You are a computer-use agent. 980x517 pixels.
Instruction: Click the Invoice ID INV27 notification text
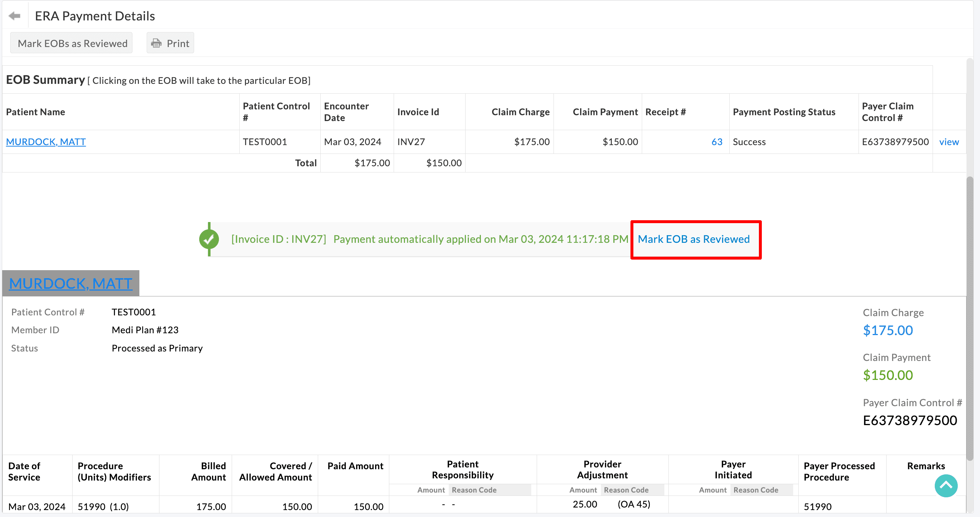point(278,239)
